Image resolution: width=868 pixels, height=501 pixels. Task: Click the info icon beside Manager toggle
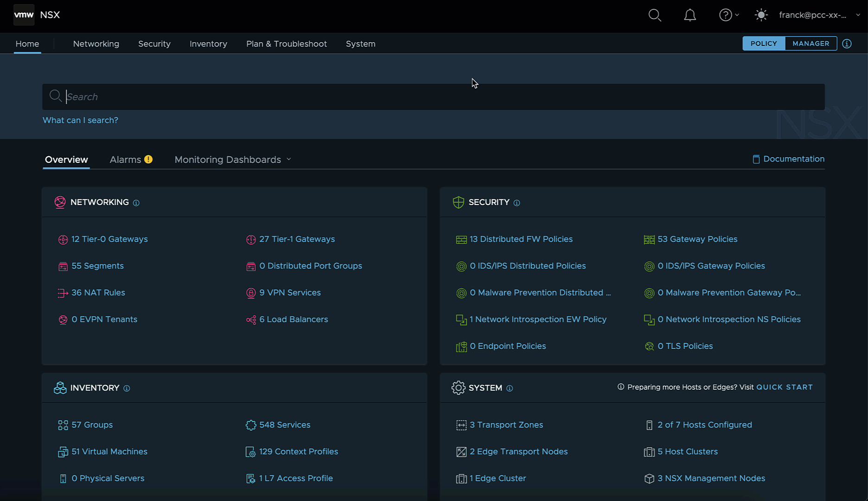847,44
